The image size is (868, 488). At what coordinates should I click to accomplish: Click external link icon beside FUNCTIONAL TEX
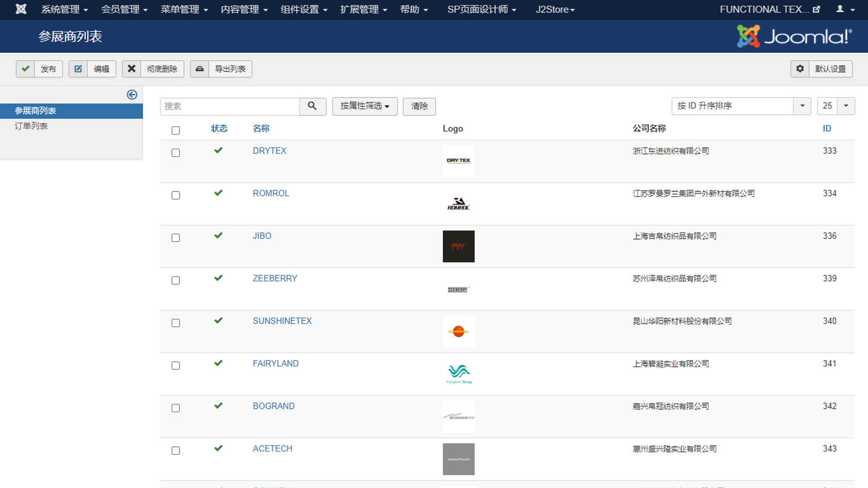pyautogui.click(x=816, y=9)
